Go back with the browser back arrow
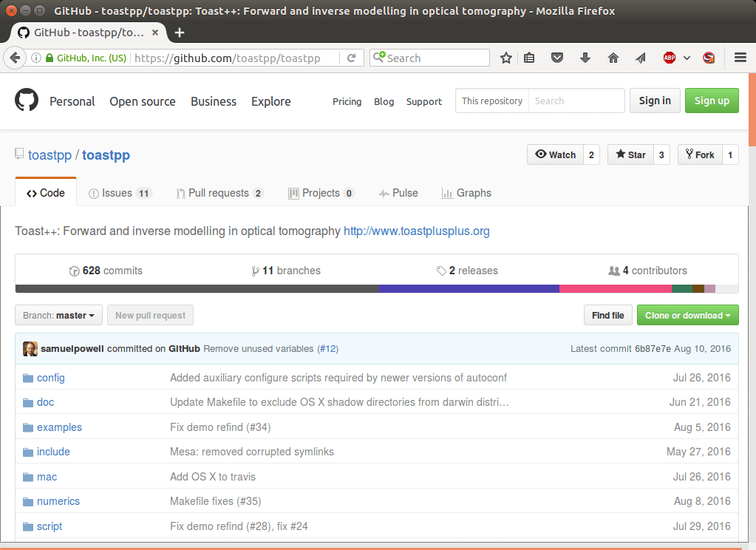Screen dimensions: 756x550 pyautogui.click(x=15, y=58)
